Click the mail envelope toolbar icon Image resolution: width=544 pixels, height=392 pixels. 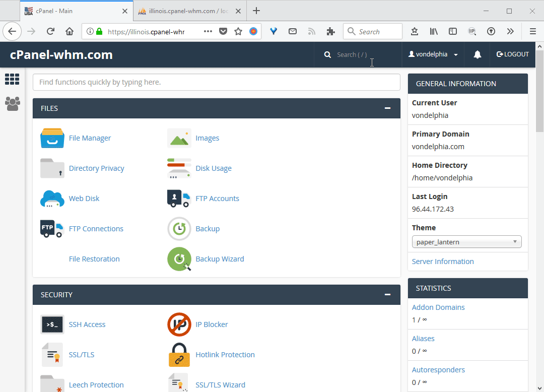pos(293,32)
